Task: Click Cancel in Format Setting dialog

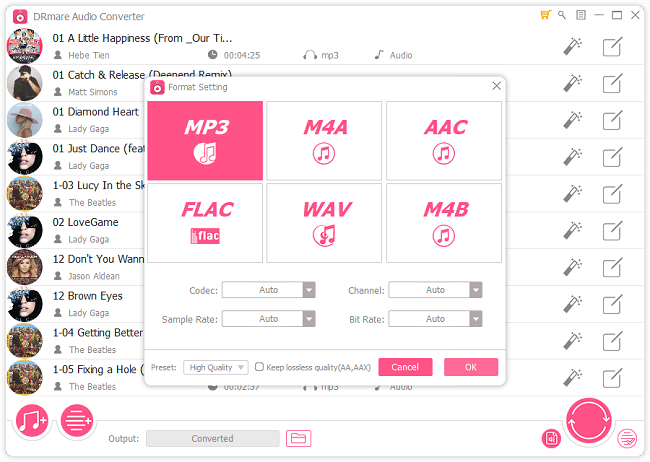Action: point(405,367)
